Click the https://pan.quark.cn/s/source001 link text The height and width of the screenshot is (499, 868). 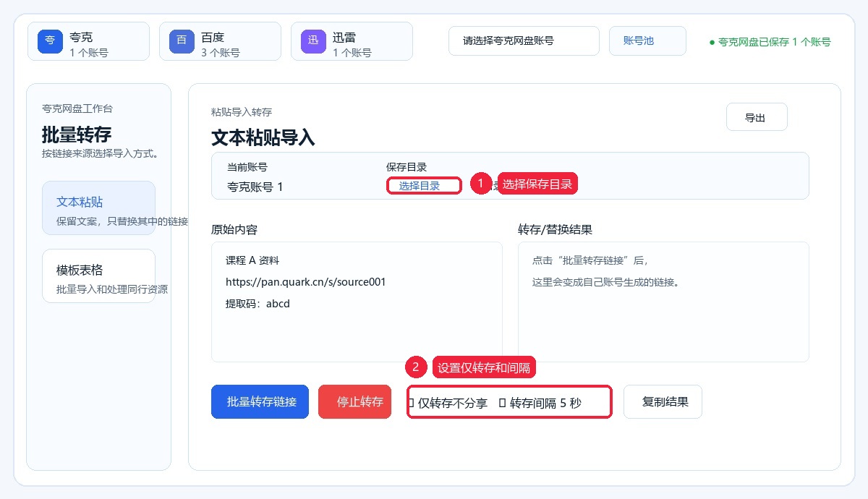point(306,282)
